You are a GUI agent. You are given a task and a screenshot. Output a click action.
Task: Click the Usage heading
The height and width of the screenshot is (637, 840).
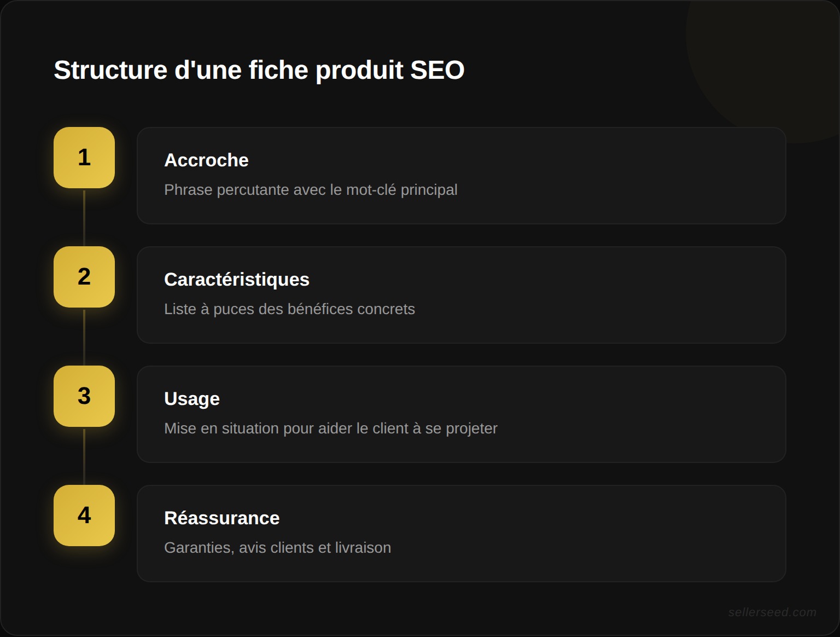click(191, 399)
